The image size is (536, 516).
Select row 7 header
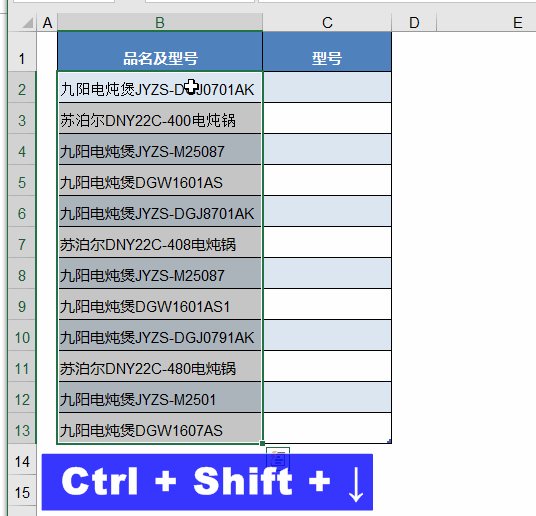pyautogui.click(x=22, y=242)
